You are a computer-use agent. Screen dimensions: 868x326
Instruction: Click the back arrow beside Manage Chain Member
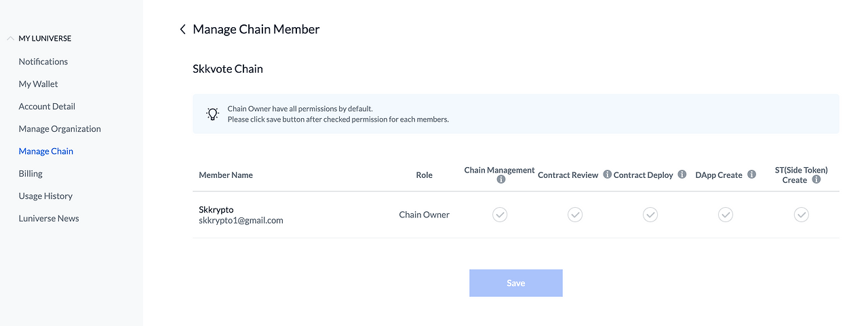pyautogui.click(x=182, y=29)
